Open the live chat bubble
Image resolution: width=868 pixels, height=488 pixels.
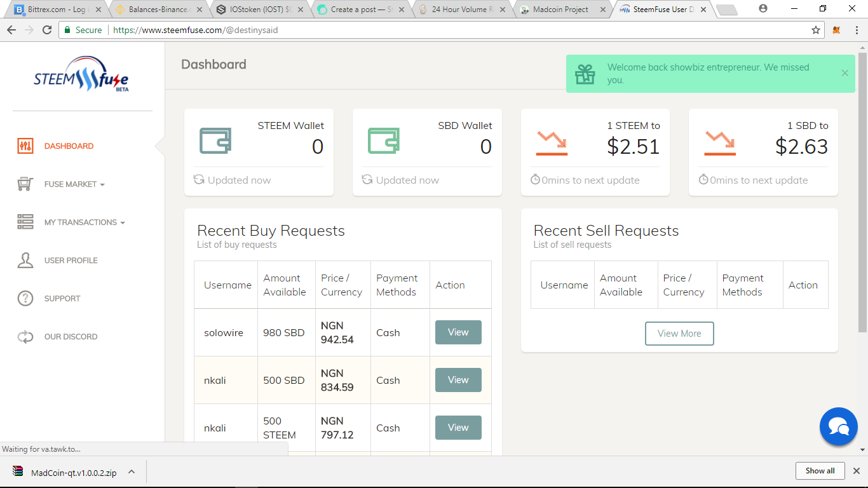click(839, 426)
